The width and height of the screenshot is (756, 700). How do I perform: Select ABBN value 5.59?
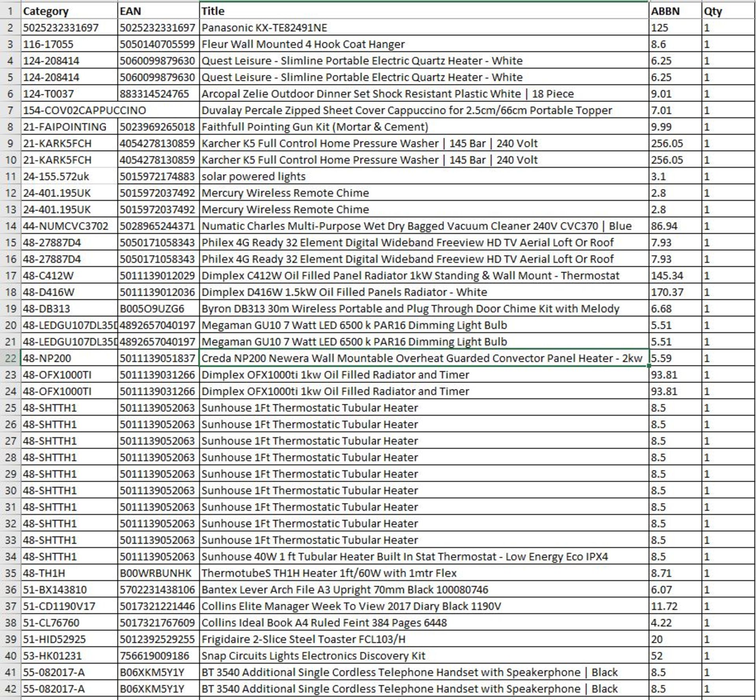[675, 358]
